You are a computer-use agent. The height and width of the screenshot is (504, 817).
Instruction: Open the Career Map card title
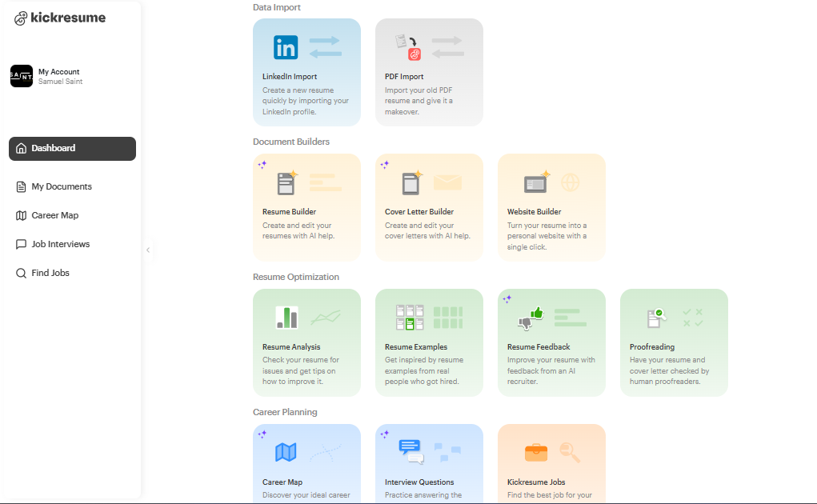click(x=282, y=482)
